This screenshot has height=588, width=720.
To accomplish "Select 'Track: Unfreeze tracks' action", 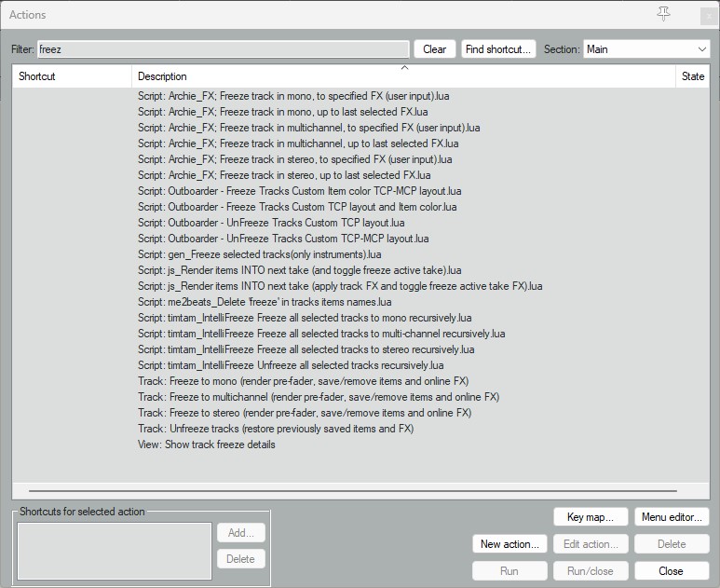I will tap(276, 429).
